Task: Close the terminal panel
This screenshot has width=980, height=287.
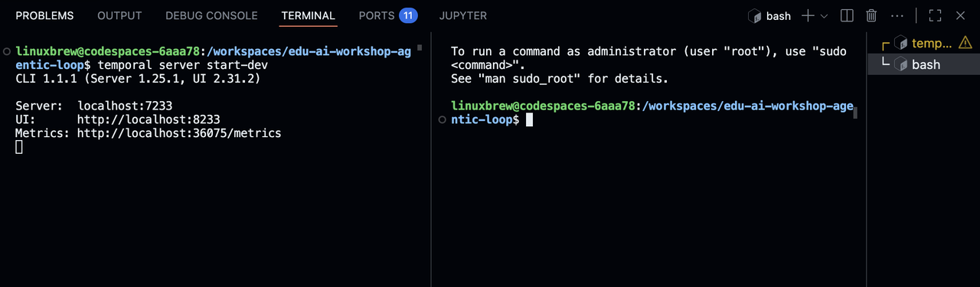Action: [960, 15]
